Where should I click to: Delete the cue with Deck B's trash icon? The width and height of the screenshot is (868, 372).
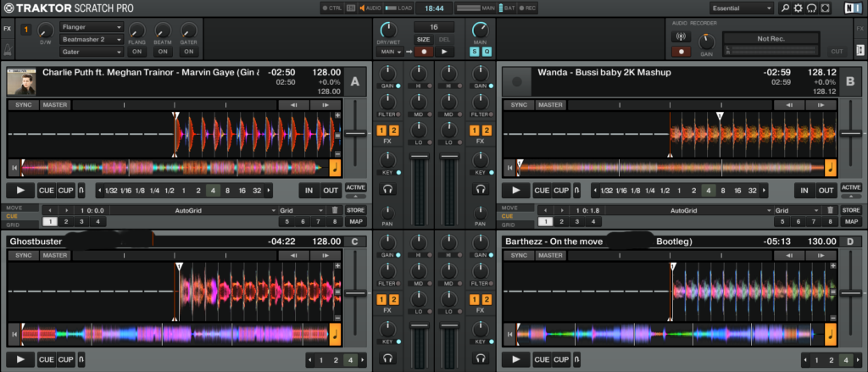pos(830,210)
